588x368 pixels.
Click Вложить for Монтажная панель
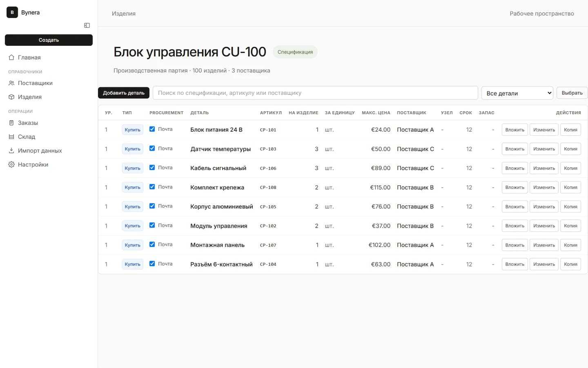[515, 245]
